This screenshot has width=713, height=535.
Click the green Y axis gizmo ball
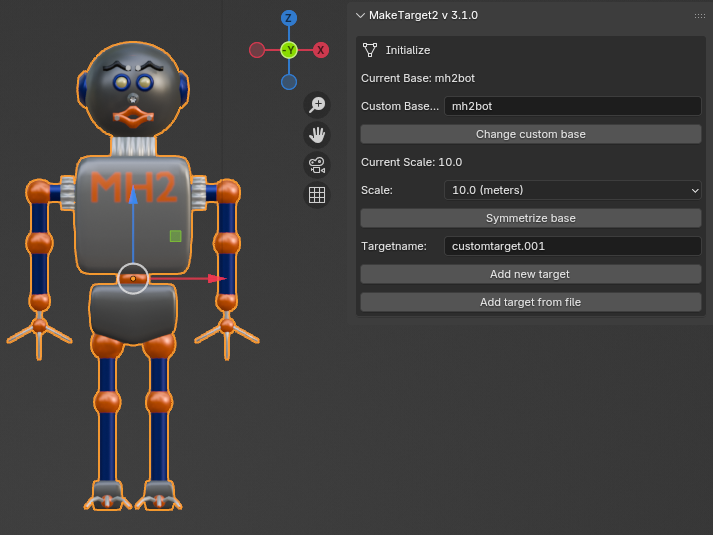(289, 50)
